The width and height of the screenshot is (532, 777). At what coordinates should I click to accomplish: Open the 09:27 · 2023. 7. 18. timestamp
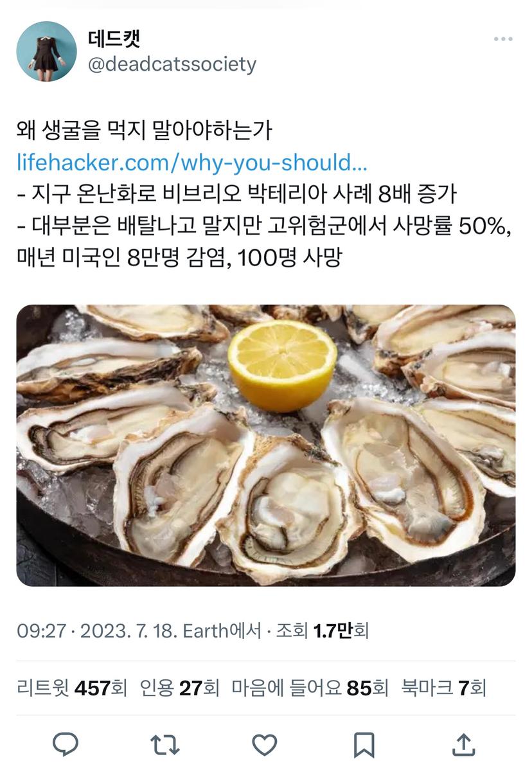(97, 630)
